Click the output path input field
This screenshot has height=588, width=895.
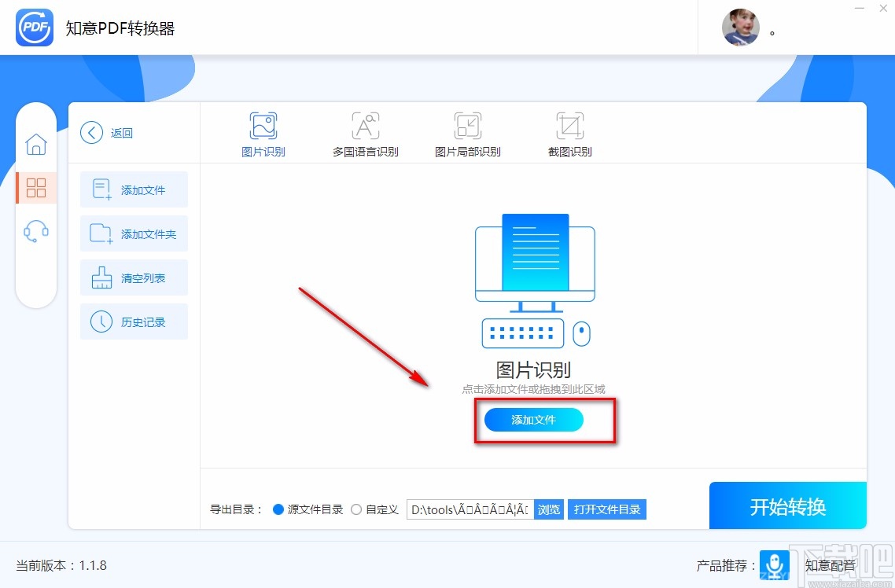(x=470, y=509)
